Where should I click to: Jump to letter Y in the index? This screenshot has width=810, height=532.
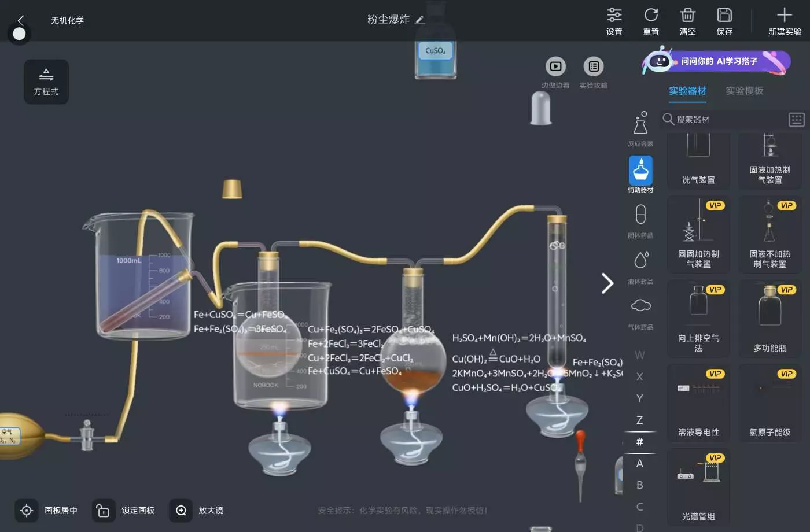639,398
